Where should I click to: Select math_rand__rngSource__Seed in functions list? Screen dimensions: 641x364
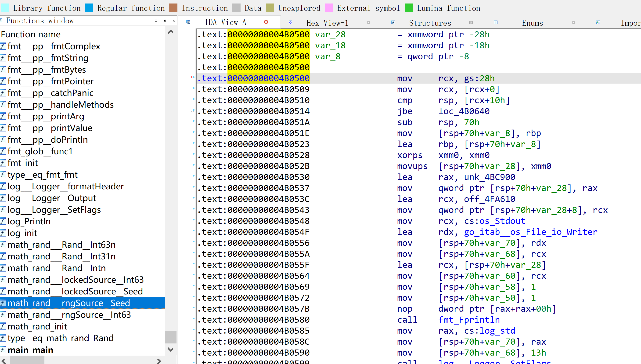coord(82,303)
